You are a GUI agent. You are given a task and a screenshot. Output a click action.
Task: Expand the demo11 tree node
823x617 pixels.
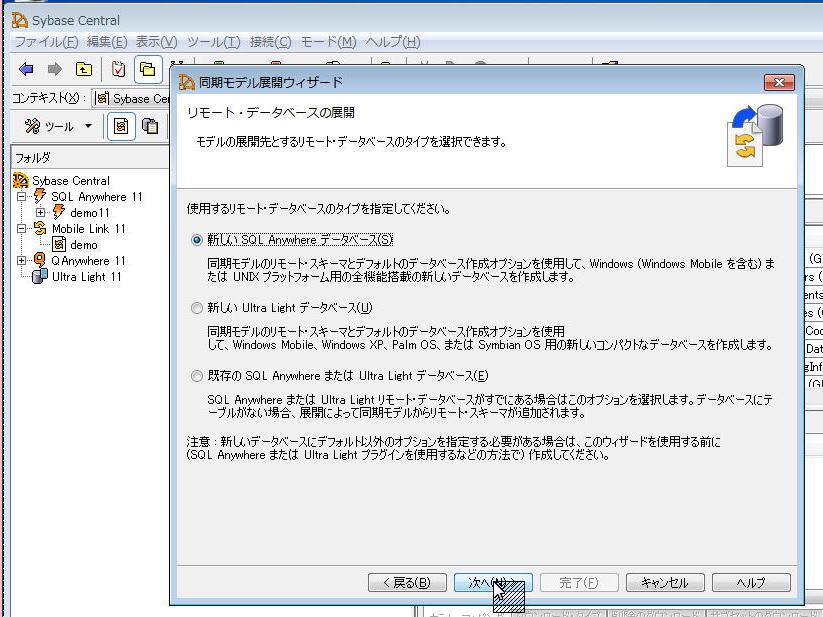[x=40, y=213]
